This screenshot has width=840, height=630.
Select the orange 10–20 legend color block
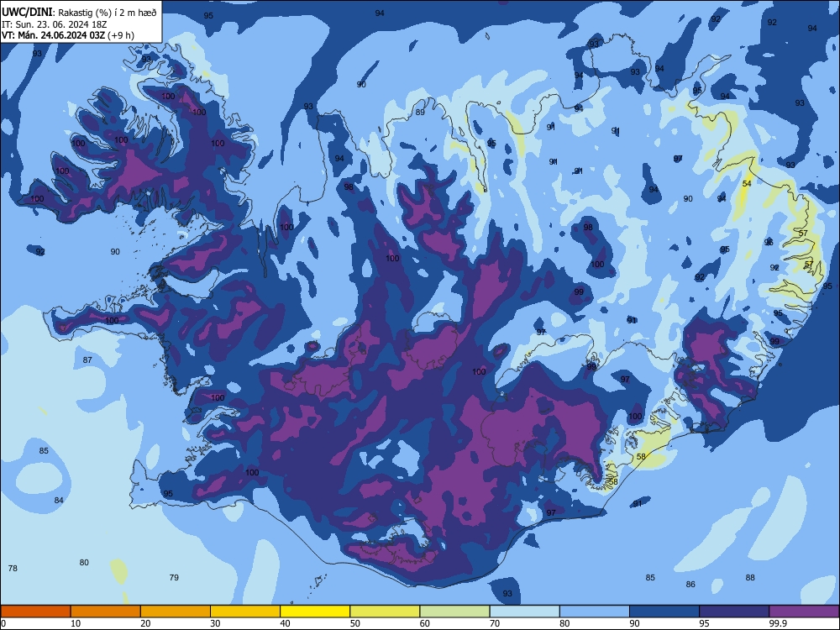(106, 612)
